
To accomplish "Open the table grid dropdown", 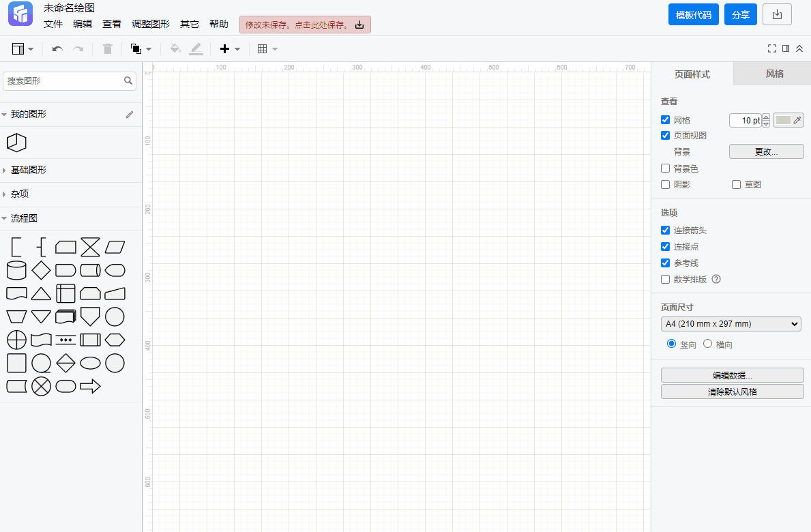I will [267, 49].
